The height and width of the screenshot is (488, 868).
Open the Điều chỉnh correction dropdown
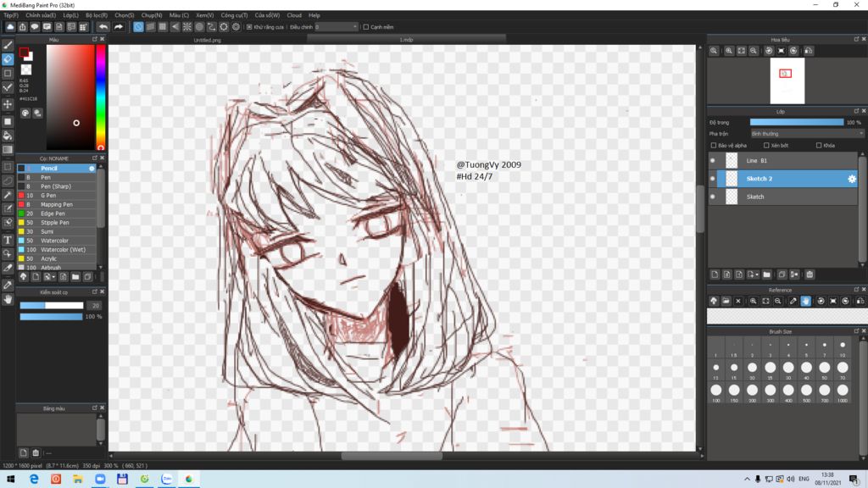coord(337,26)
